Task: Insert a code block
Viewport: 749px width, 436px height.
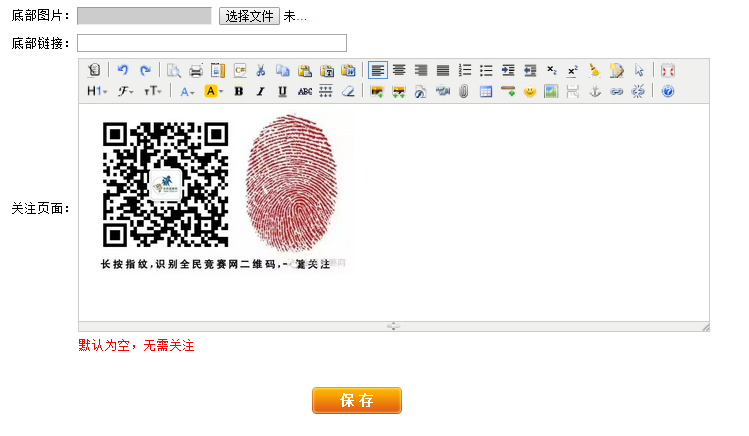Action: (240, 70)
